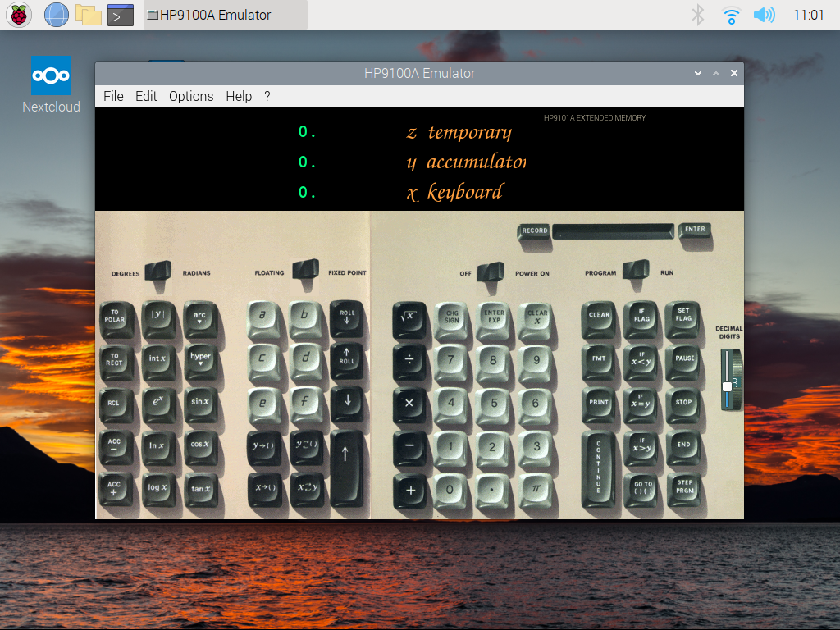840x630 pixels.
Task: Click the y exchange register key
Action: (x=307, y=445)
